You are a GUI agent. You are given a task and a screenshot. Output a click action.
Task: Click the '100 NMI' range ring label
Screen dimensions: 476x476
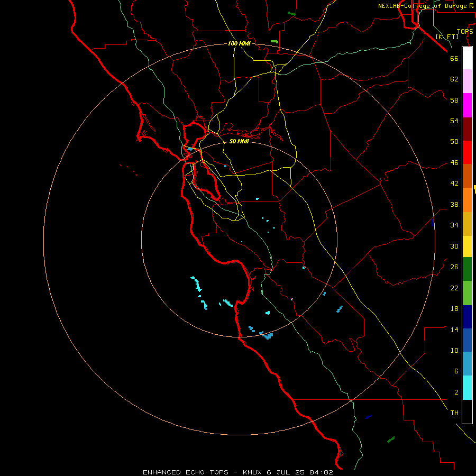point(239,44)
